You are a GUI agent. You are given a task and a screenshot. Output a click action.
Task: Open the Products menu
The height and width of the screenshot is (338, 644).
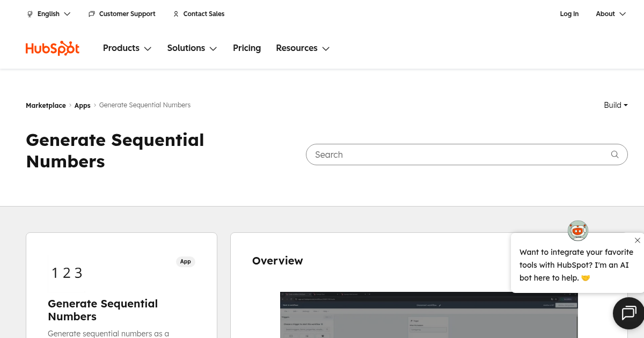127,48
